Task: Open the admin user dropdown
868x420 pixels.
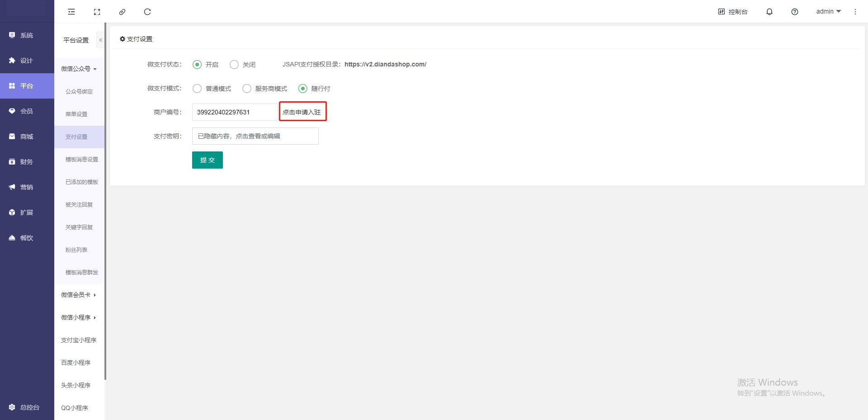Action: click(828, 11)
